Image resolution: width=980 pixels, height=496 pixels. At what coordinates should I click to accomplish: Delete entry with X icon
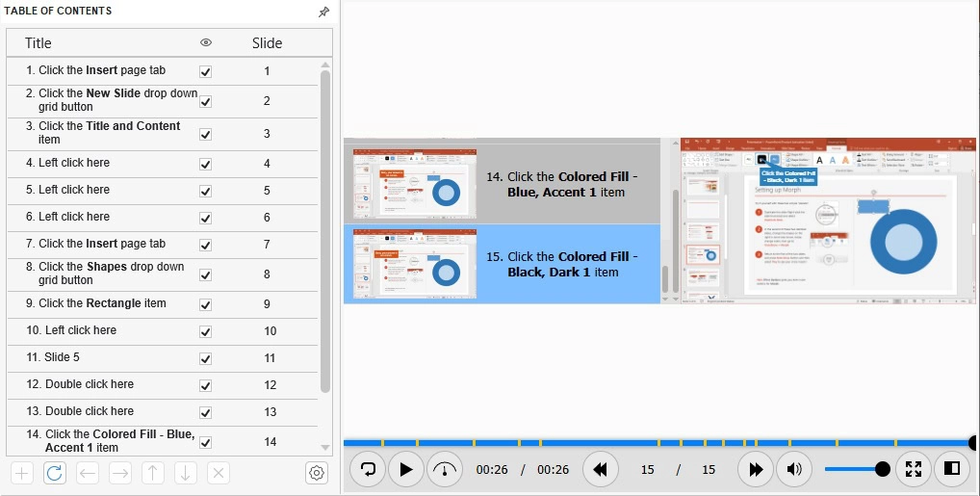point(219,473)
